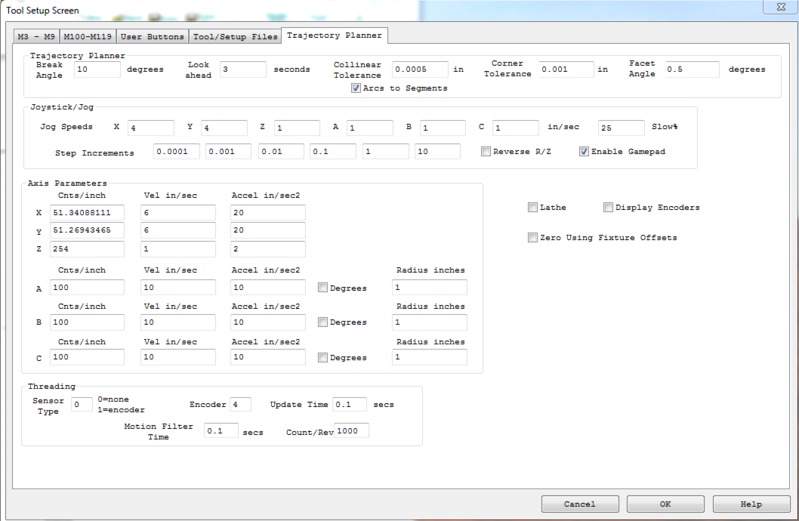This screenshot has width=799, height=521.
Task: Click the Break Angle input field
Action: 96,69
